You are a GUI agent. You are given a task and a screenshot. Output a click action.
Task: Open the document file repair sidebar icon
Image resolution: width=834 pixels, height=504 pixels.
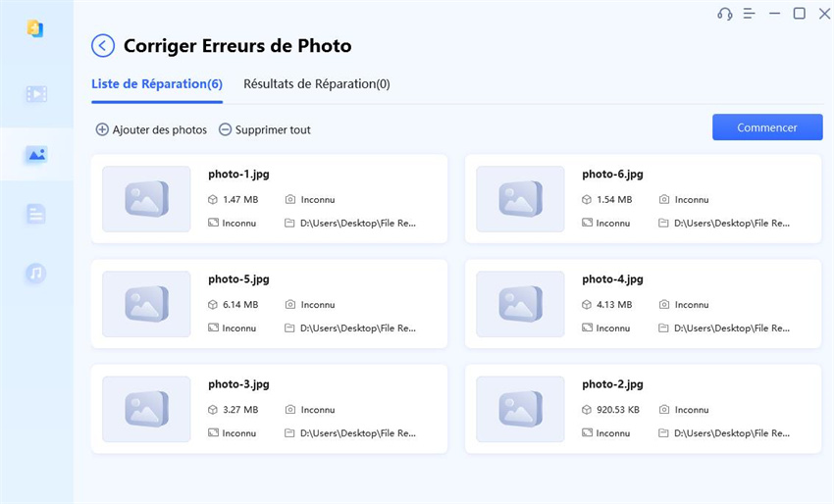[36, 214]
